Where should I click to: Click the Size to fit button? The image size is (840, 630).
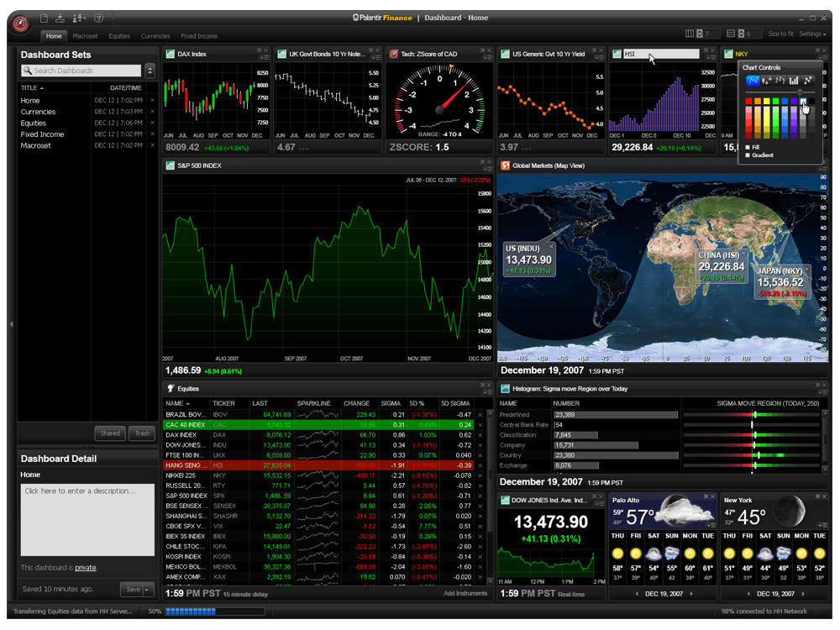click(x=780, y=34)
